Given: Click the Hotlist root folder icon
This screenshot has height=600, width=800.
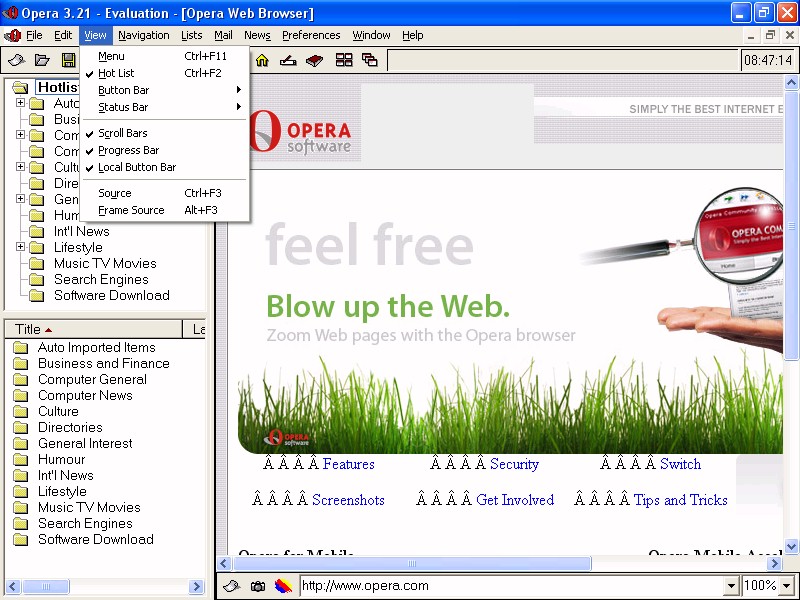Looking at the screenshot, I should pyautogui.click(x=20, y=87).
